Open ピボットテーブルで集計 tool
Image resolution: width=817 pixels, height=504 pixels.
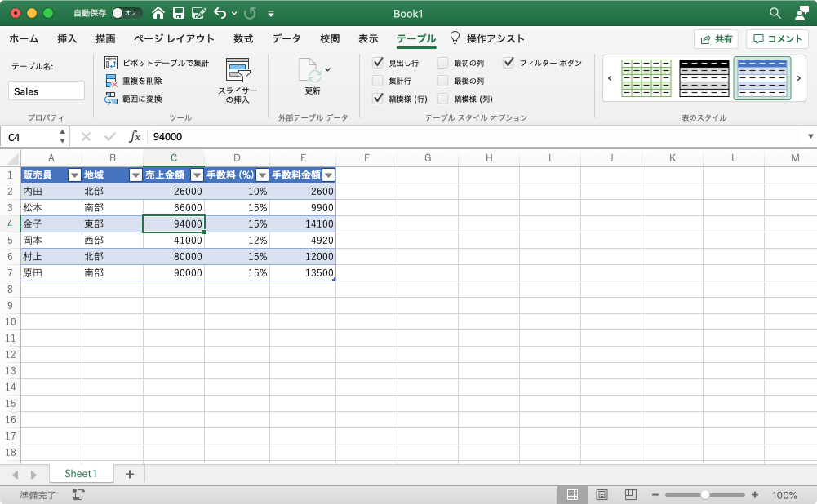157,63
